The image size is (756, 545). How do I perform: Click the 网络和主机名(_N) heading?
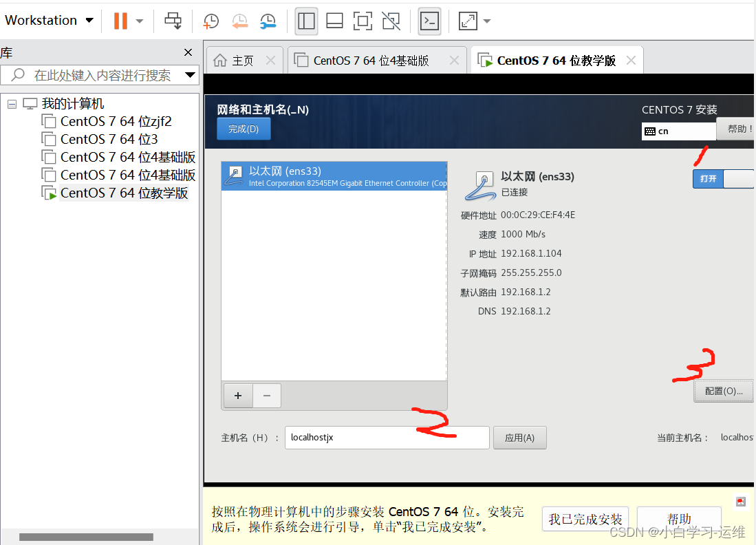[263, 110]
